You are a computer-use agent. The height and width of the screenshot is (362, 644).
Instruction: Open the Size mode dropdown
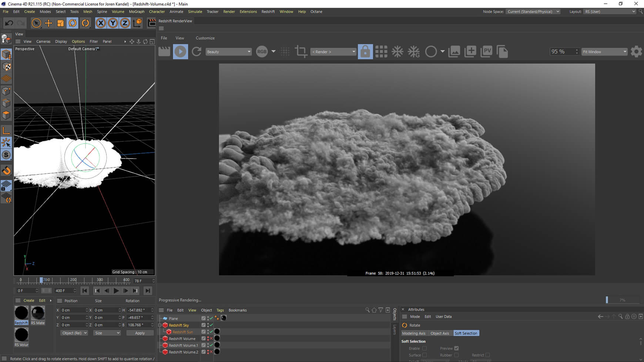(107, 333)
